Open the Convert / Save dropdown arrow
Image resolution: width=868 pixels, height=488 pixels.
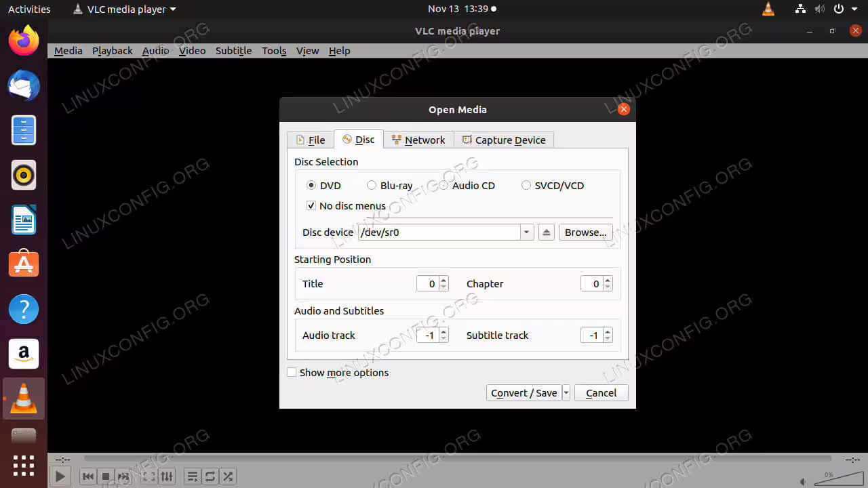(566, 393)
